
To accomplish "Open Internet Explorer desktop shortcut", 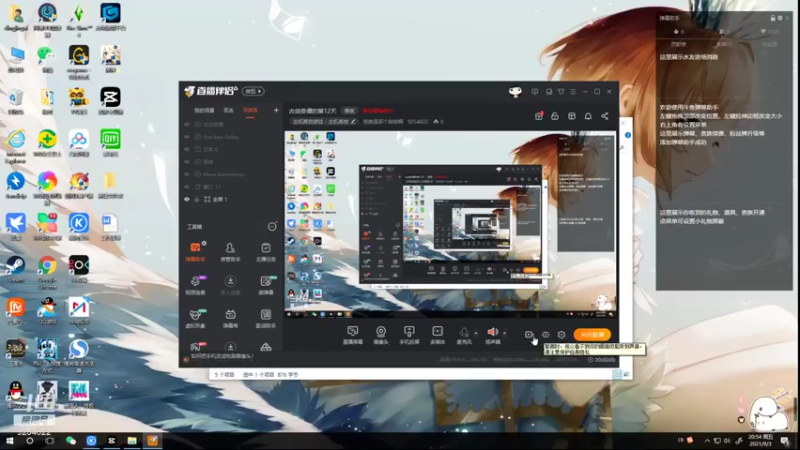I will (x=16, y=146).
